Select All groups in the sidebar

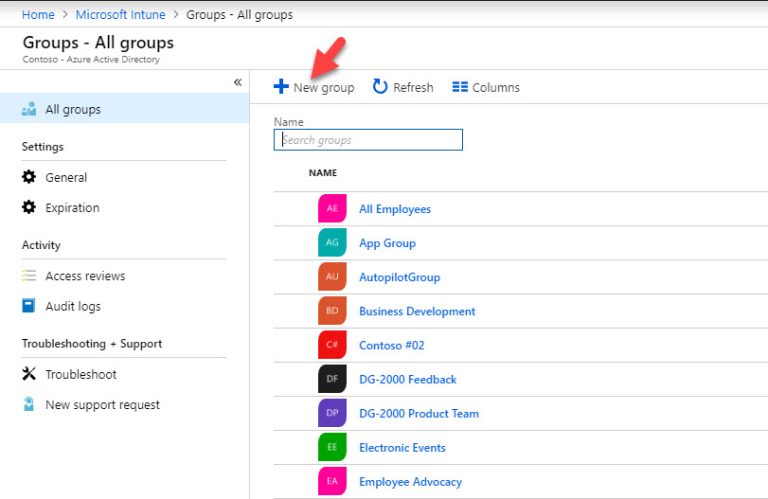click(x=72, y=109)
